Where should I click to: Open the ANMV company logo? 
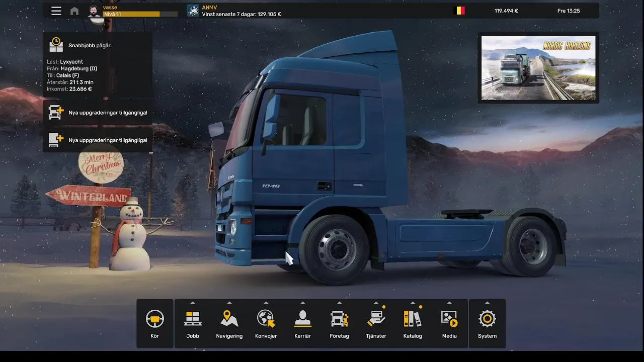193,11
